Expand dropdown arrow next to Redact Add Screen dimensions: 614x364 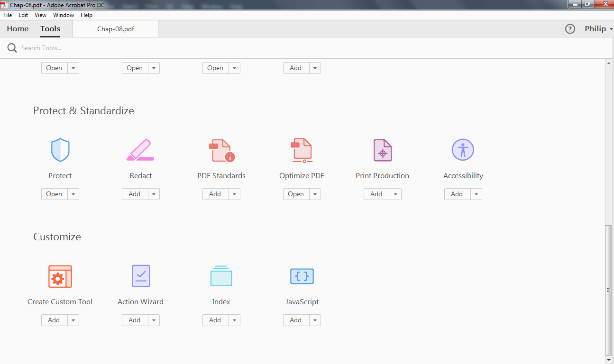[x=154, y=194]
